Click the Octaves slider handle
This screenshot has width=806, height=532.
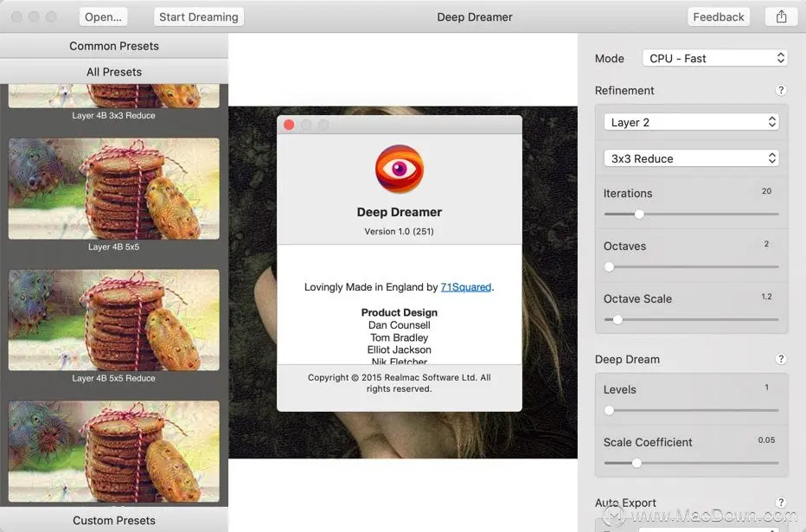pyautogui.click(x=609, y=266)
